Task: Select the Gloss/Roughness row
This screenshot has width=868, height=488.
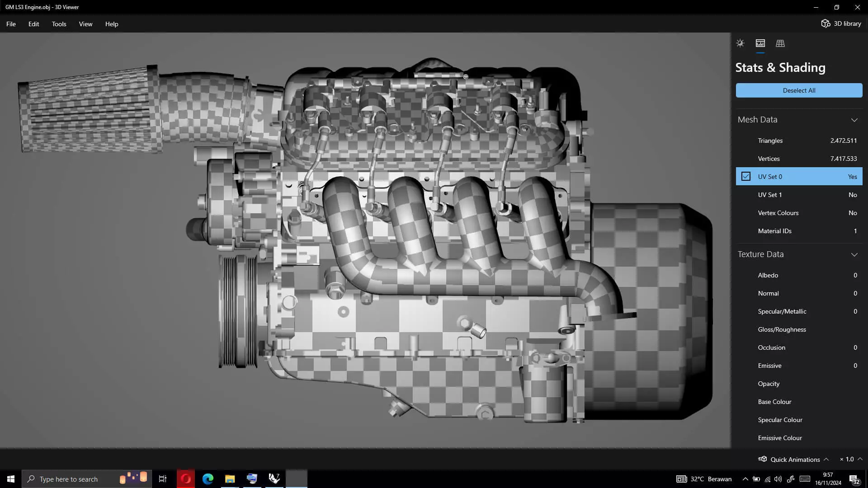Action: (799, 329)
